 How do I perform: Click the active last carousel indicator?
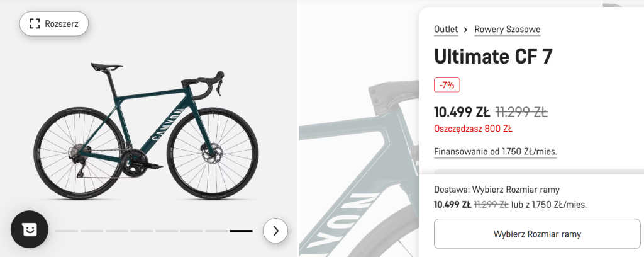241,231
